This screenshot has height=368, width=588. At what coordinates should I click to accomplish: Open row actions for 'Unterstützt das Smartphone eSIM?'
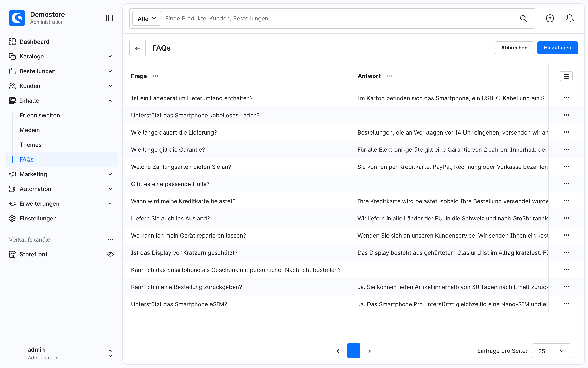point(566,304)
